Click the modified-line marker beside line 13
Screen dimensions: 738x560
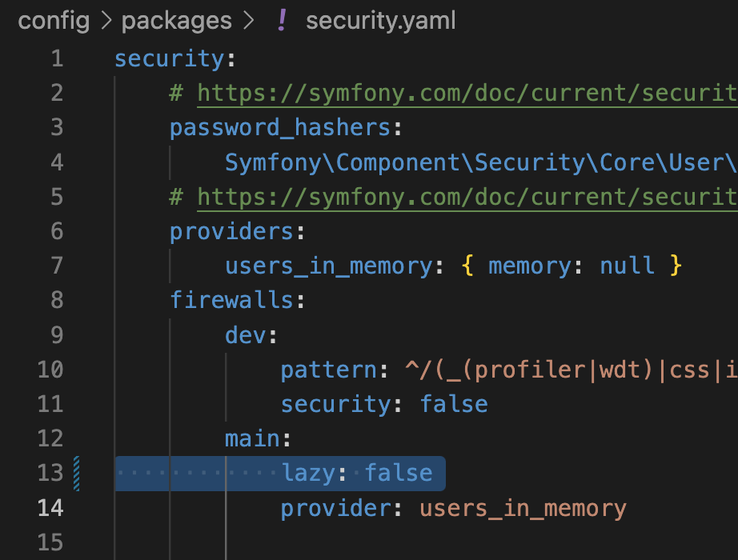pyautogui.click(x=76, y=474)
